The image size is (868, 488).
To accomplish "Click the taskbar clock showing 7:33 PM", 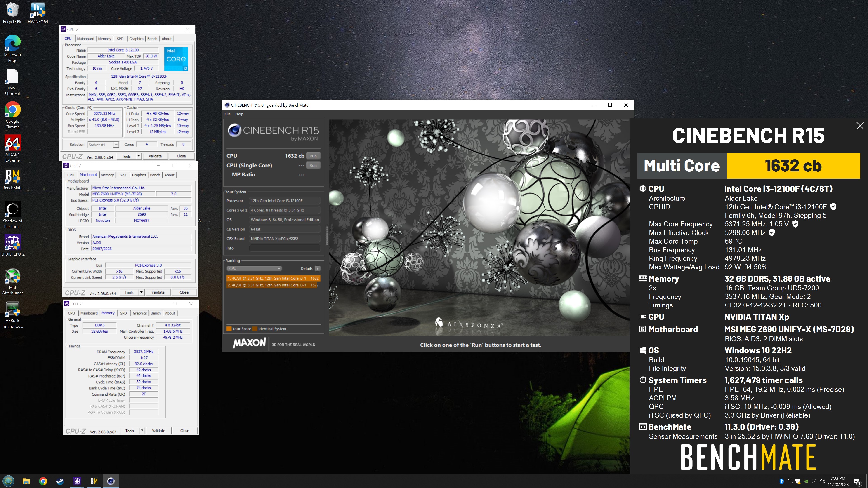I will (838, 481).
